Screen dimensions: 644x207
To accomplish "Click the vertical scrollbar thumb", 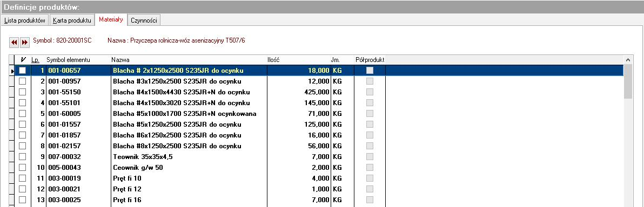I will (628, 81).
